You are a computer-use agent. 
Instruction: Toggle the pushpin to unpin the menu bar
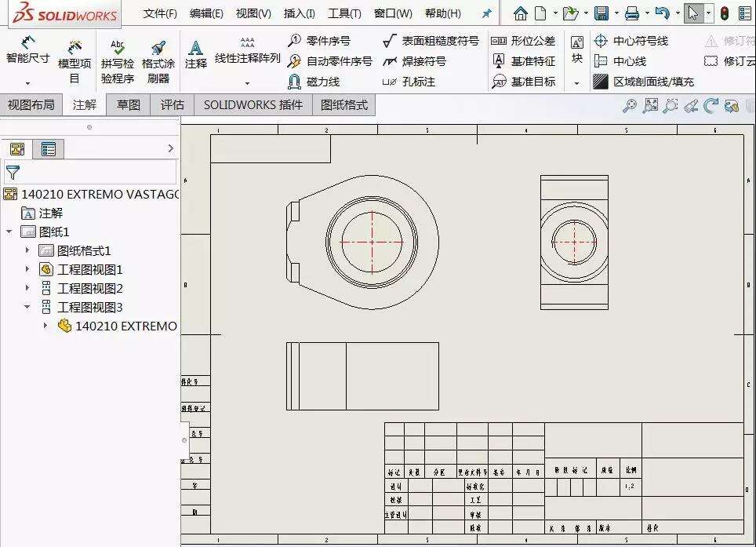[486, 13]
